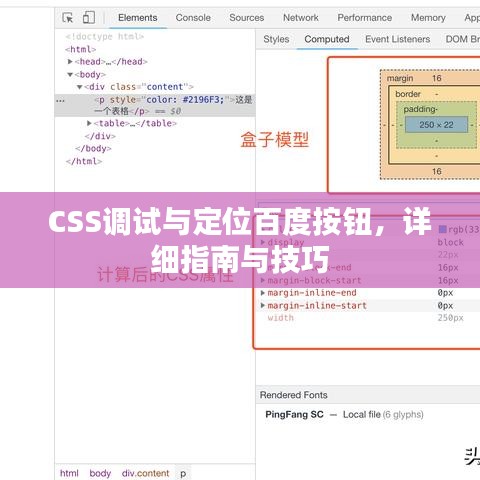Click the 250 × 22 content box

tap(436, 125)
